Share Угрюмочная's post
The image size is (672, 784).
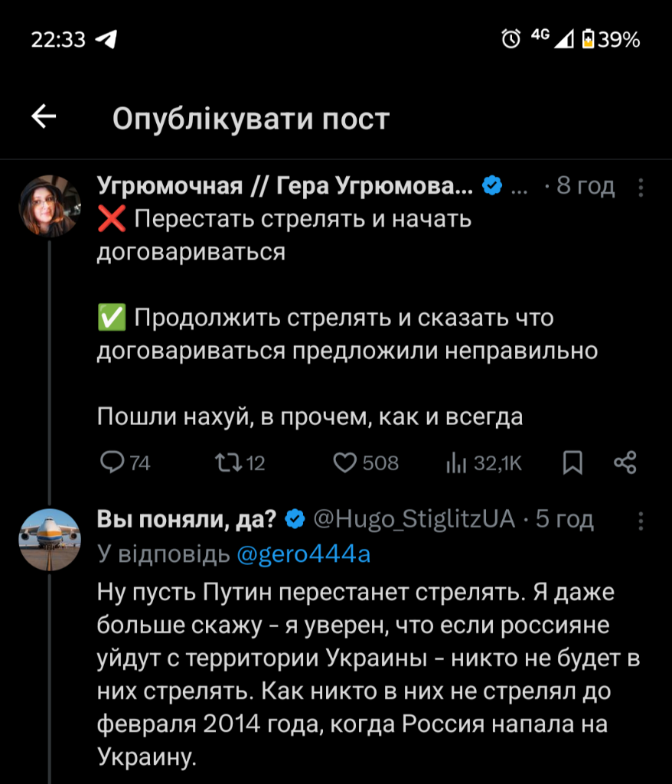[x=625, y=462]
